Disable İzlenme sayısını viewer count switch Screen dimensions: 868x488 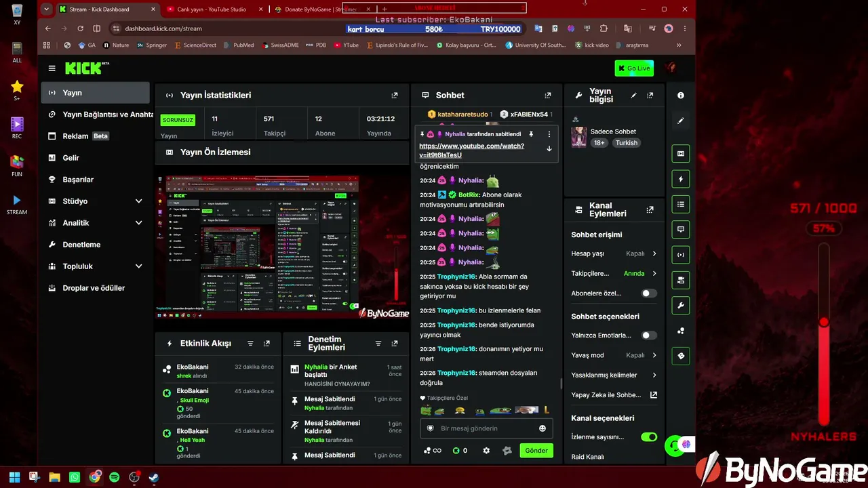(649, 437)
